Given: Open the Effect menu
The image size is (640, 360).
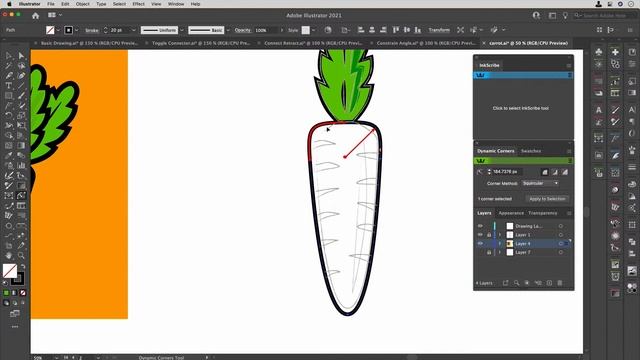Looking at the screenshot, I should click(x=138, y=4).
